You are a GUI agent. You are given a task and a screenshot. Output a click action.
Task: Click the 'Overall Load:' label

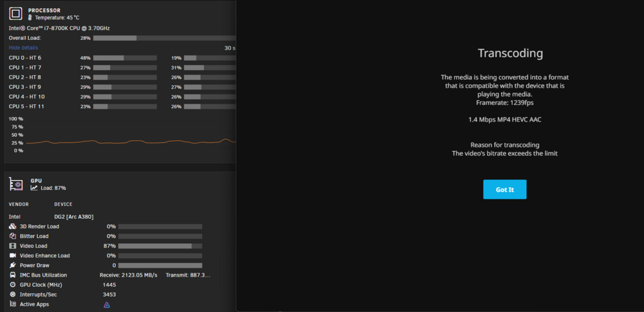coord(25,38)
